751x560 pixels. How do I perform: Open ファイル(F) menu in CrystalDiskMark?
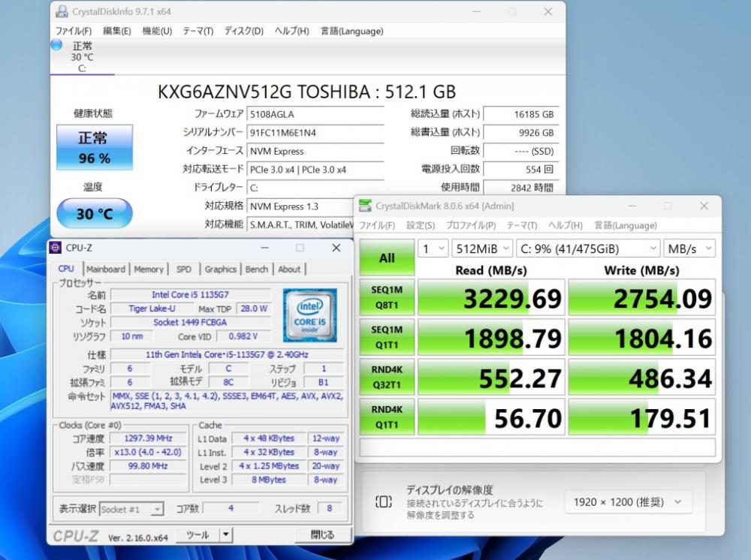pyautogui.click(x=377, y=225)
